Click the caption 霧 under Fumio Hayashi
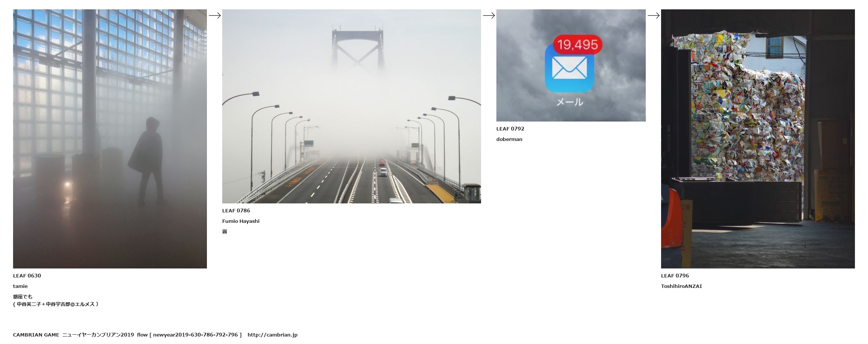Image resolution: width=868 pixels, height=344 pixels. tap(224, 231)
